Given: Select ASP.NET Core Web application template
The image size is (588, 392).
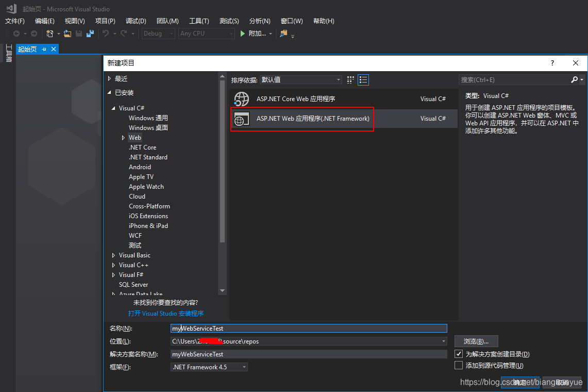Looking at the screenshot, I should 344,99.
